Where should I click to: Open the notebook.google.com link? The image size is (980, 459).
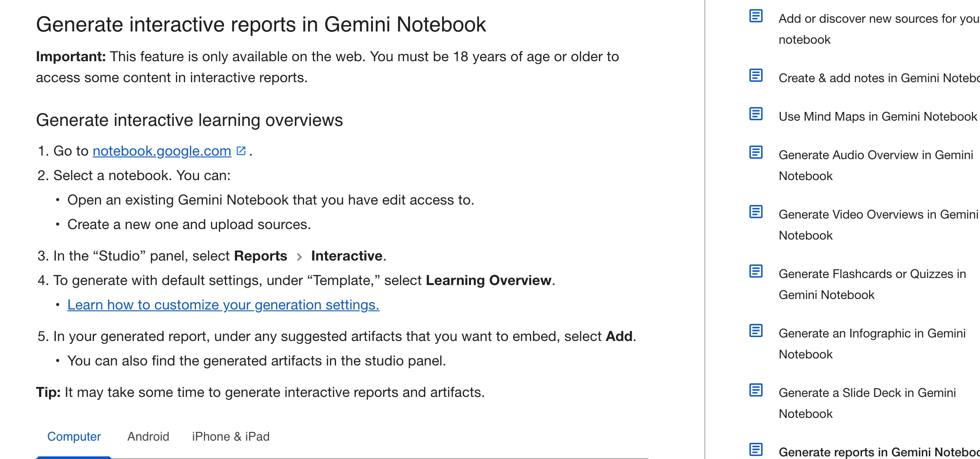coord(162,151)
